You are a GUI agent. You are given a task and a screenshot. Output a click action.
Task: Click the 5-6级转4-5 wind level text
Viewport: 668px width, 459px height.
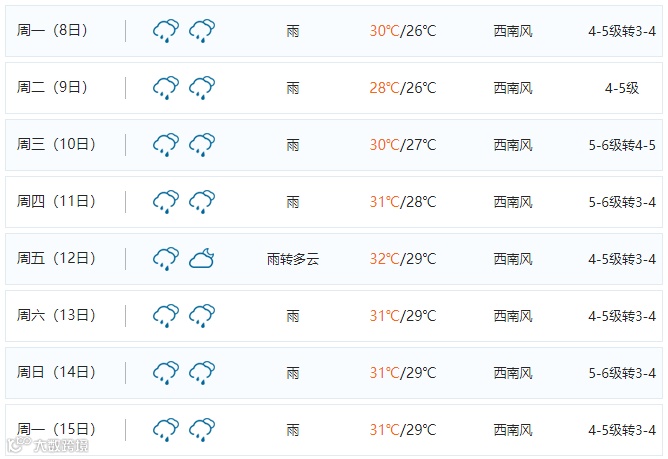click(x=622, y=145)
